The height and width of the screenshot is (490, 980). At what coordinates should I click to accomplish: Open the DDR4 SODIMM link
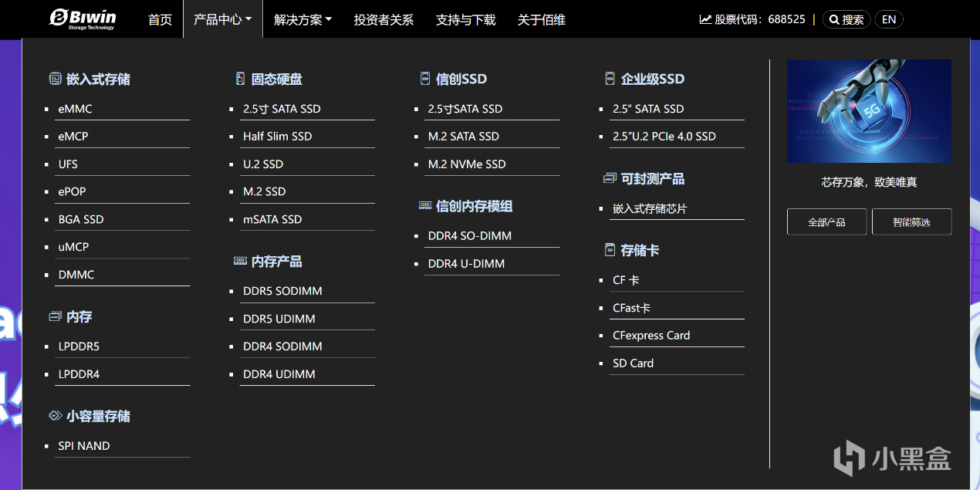click(282, 346)
